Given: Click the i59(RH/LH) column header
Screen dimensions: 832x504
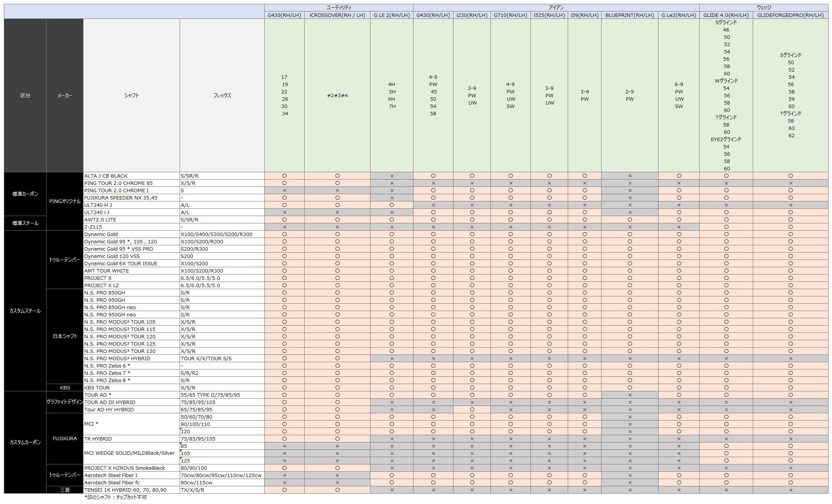Looking at the screenshot, I should [585, 15].
